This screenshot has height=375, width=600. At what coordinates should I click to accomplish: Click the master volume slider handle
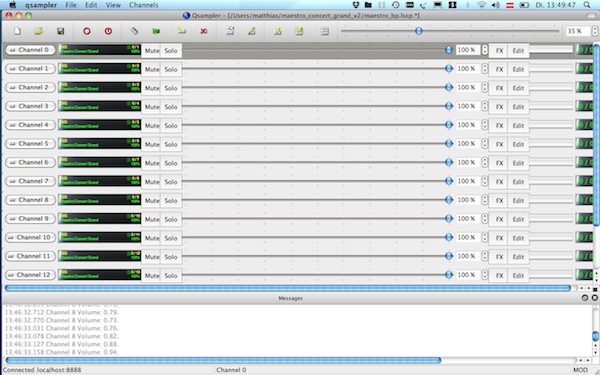[x=419, y=31]
